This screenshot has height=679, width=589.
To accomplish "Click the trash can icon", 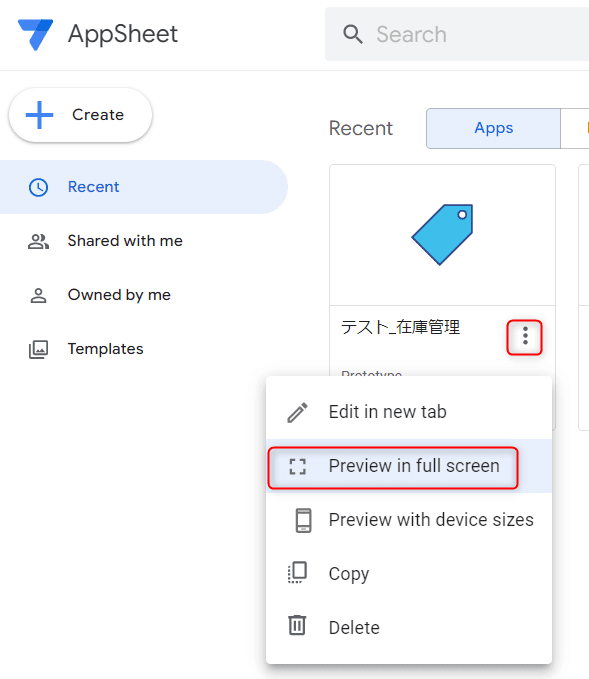I will tap(297, 625).
